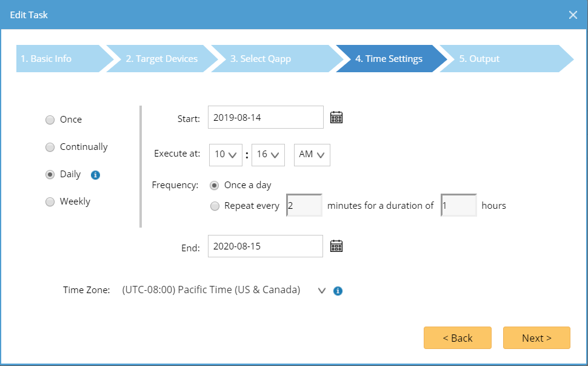
Task: Switch to the Select Qapp step
Action: click(269, 59)
